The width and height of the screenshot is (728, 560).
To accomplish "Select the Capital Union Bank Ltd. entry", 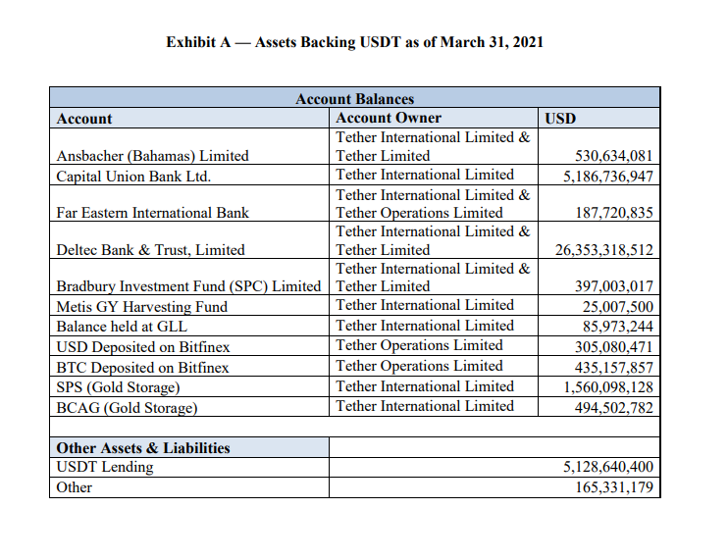I will coord(133,176).
